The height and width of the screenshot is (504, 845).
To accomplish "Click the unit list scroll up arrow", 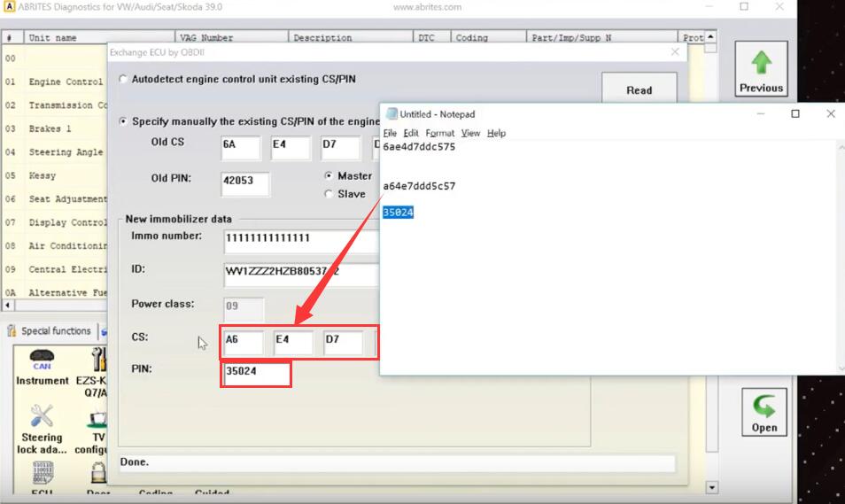I will point(711,36).
